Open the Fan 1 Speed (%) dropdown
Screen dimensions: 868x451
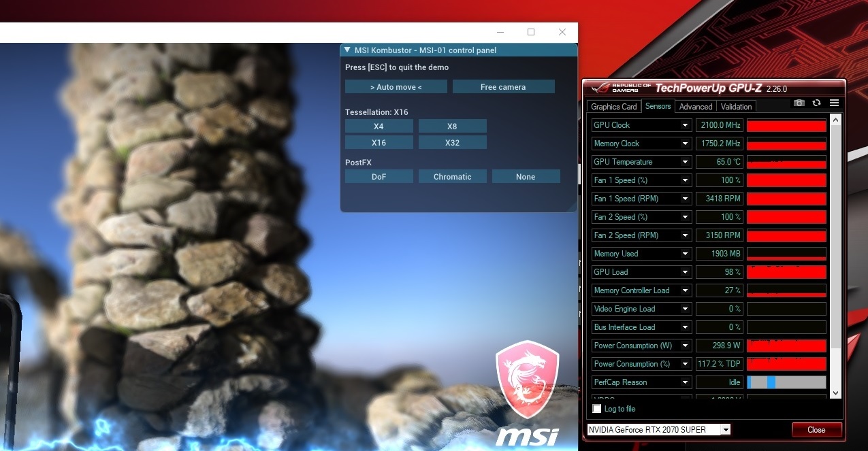(x=686, y=180)
